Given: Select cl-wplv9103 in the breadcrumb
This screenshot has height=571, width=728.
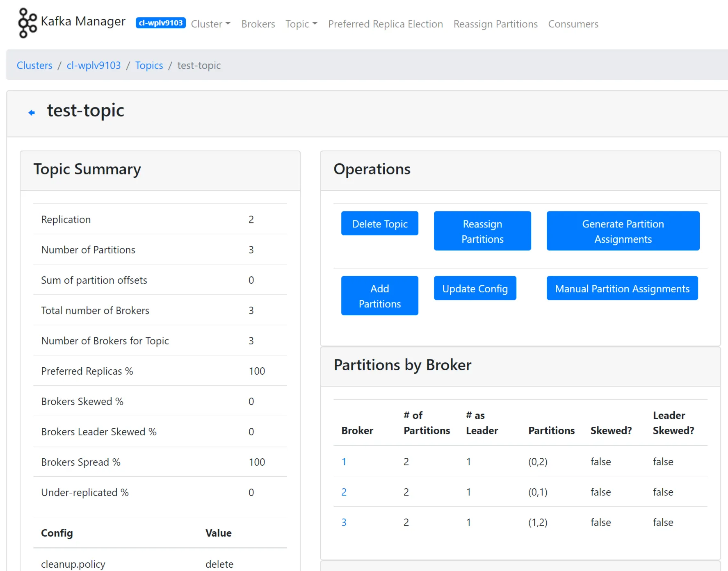Looking at the screenshot, I should coord(93,65).
